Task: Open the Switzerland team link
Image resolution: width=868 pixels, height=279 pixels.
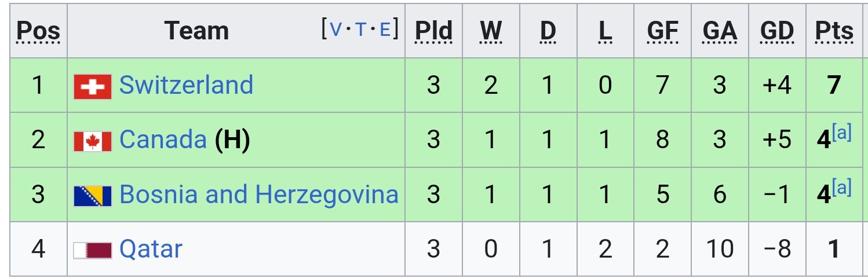Action: pyautogui.click(x=186, y=85)
